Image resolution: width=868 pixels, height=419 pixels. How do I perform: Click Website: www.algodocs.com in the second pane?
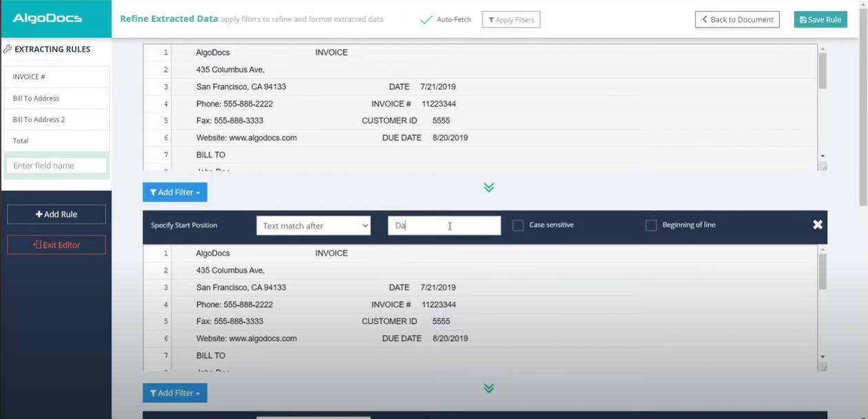246,338
